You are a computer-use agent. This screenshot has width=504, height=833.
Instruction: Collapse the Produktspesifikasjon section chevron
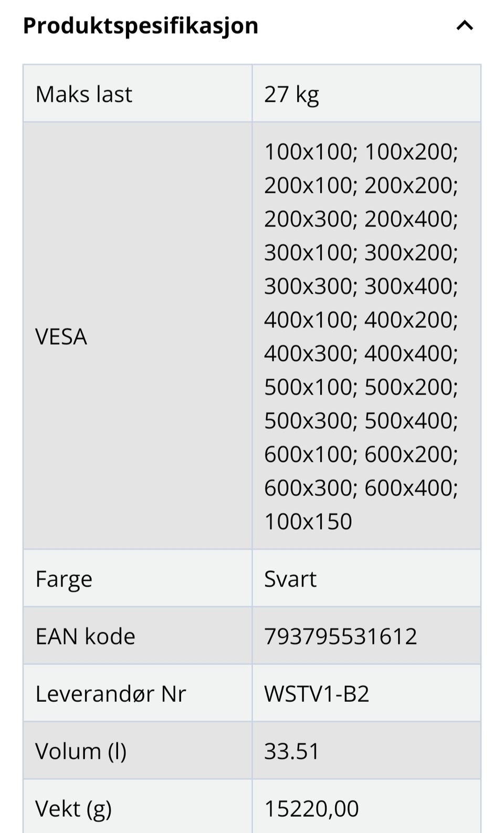(x=465, y=25)
